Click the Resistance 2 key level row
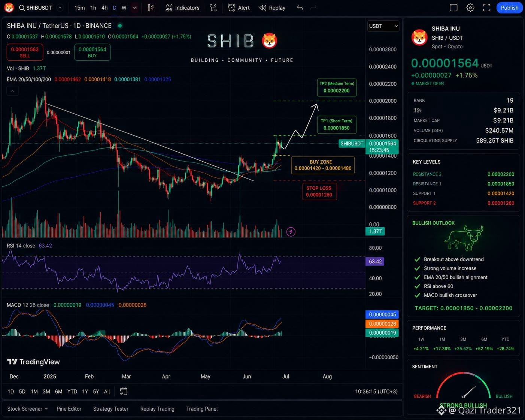Image resolution: width=525 pixels, height=420 pixels. (x=463, y=174)
